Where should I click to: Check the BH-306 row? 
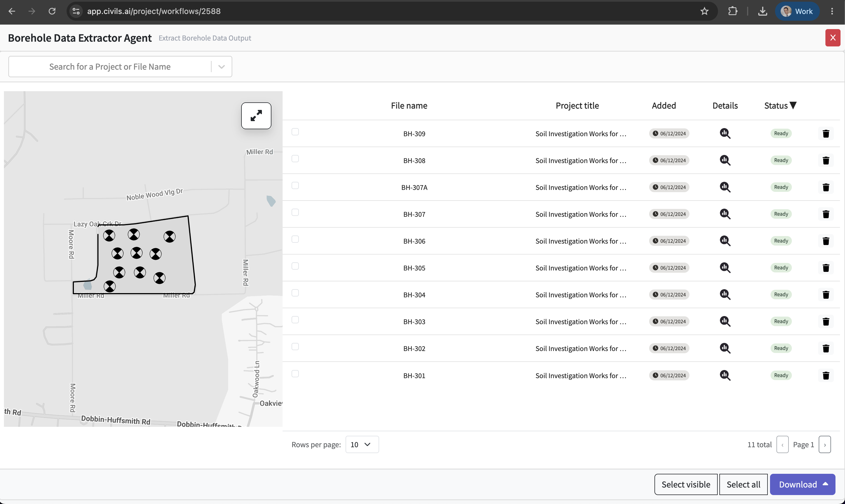[295, 239]
